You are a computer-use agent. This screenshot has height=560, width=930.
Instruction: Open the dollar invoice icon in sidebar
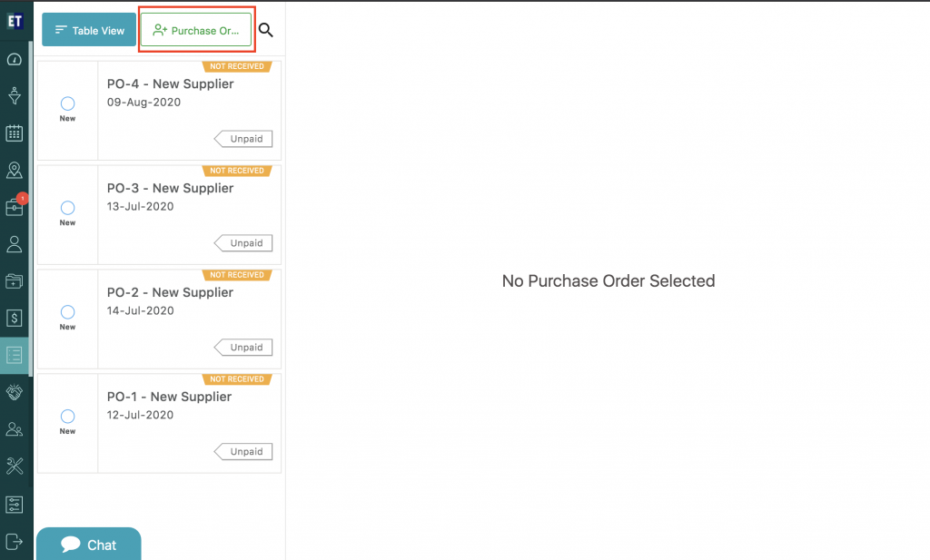pyautogui.click(x=15, y=318)
